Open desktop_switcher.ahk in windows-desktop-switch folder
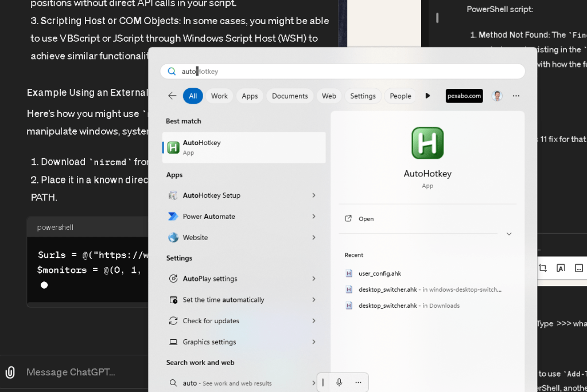The width and height of the screenshot is (587, 392). 423,289
